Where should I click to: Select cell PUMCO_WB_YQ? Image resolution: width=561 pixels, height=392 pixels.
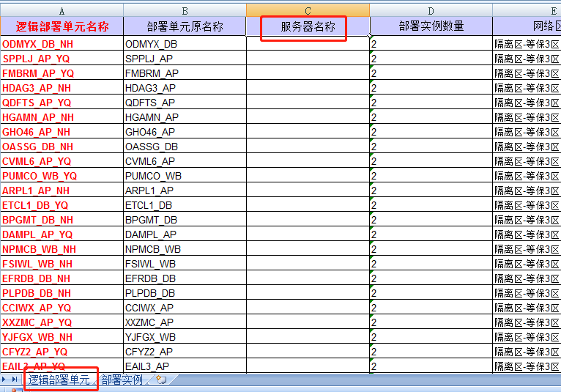(62, 176)
